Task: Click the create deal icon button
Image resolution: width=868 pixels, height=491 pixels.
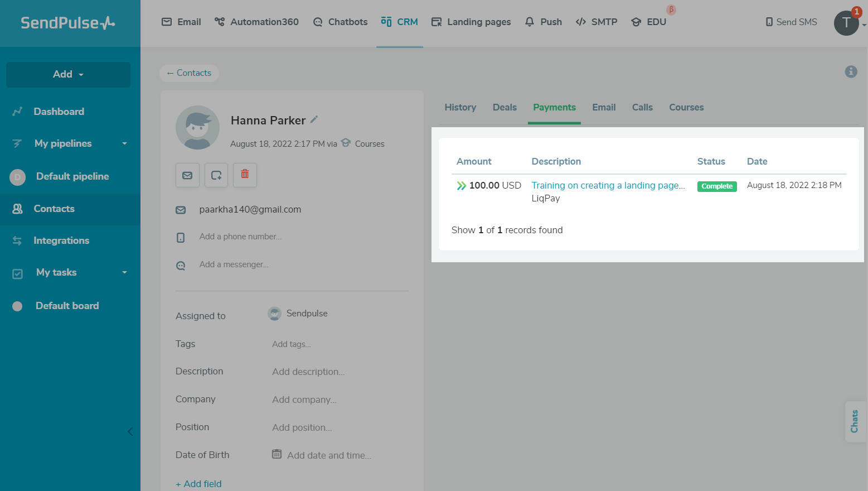Action: 216,175
